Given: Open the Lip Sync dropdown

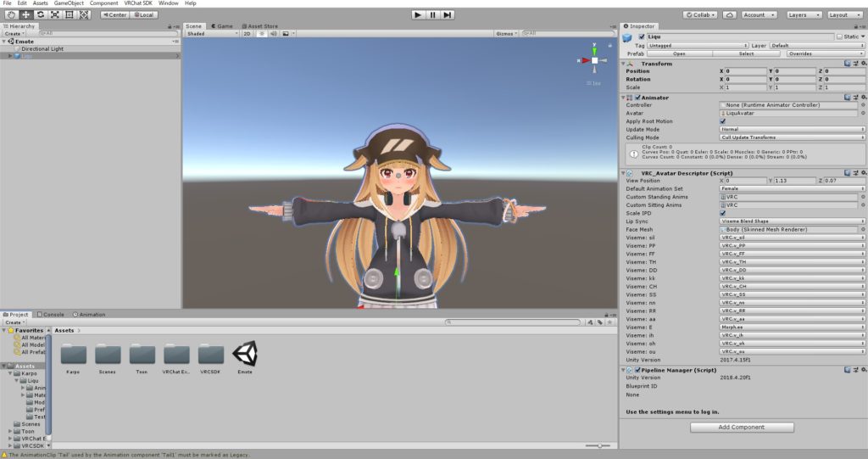Looking at the screenshot, I should click(x=792, y=221).
